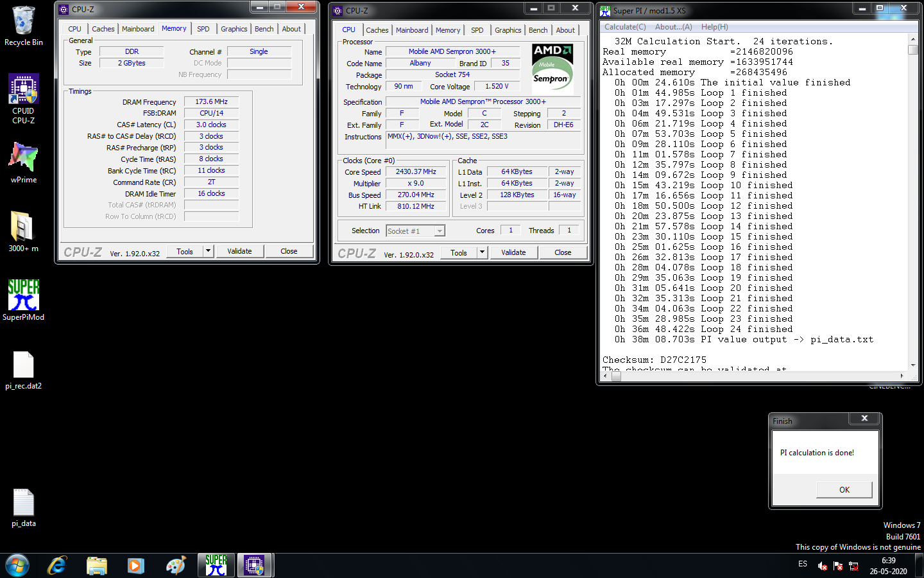Image resolution: width=924 pixels, height=578 pixels.
Task: Click the network tray icon
Action: 853,566
